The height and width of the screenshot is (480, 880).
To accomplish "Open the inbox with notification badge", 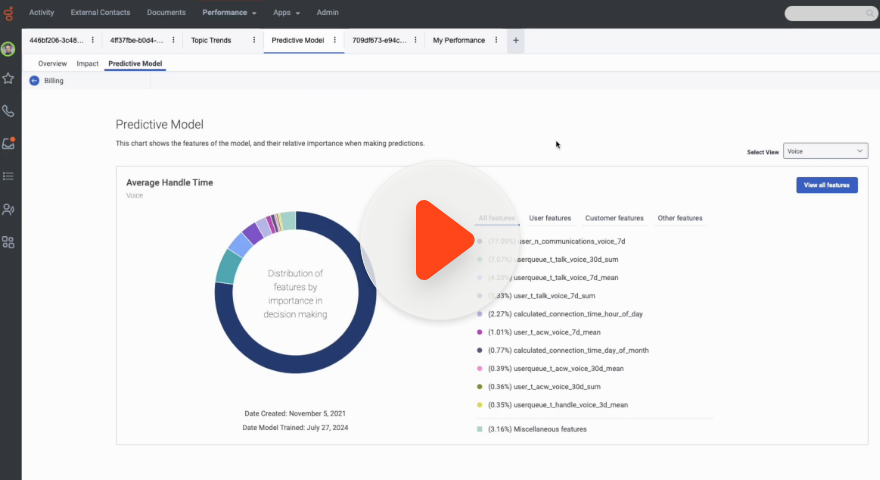I will pos(9,143).
